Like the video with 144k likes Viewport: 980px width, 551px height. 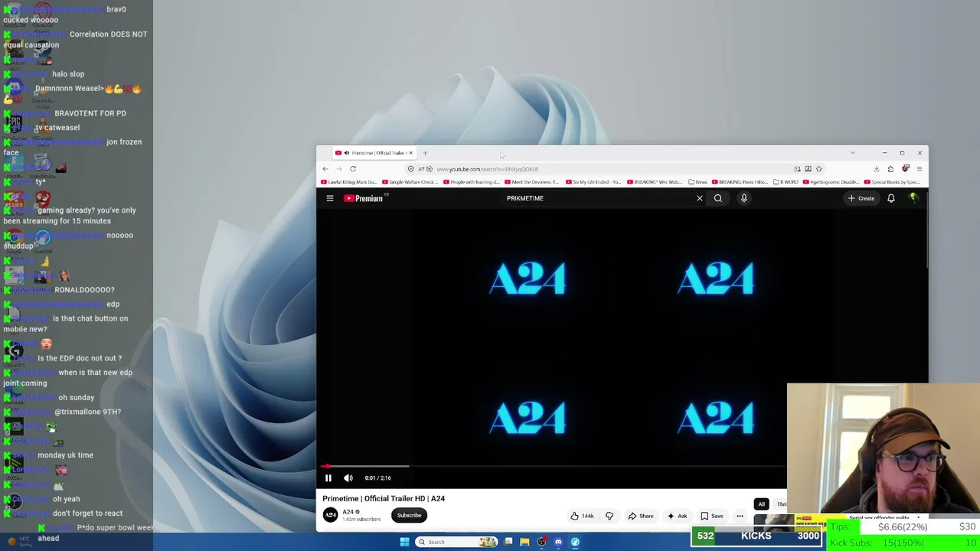pos(582,516)
